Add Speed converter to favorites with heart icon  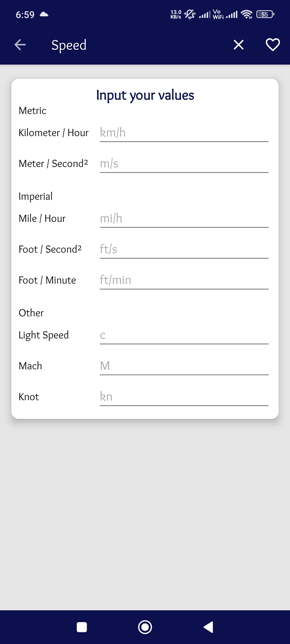coord(272,45)
